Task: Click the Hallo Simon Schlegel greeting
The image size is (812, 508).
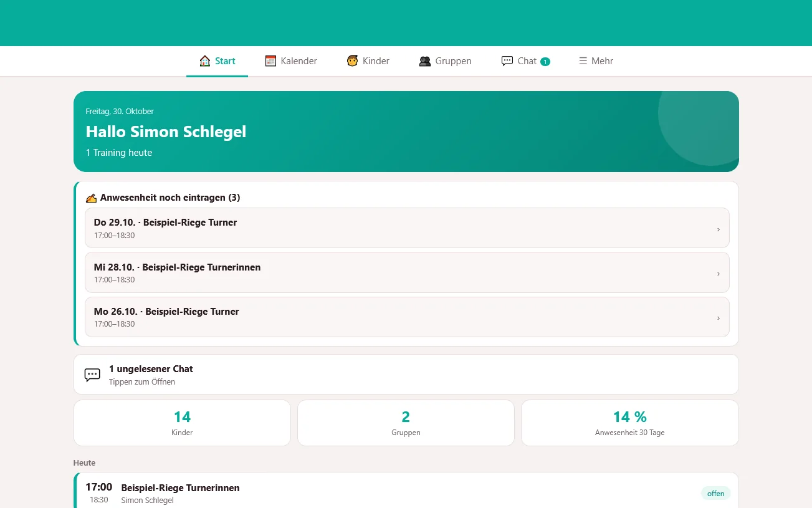Action: (x=166, y=132)
